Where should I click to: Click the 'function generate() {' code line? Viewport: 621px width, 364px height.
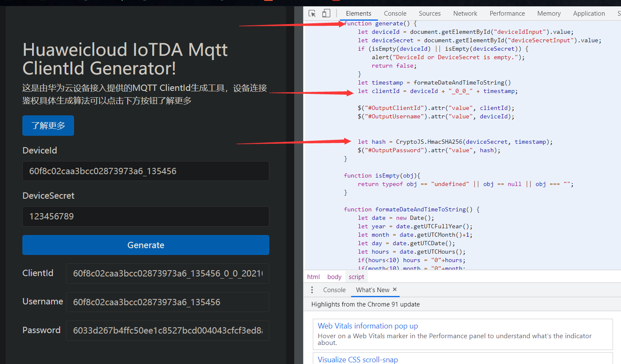click(380, 24)
